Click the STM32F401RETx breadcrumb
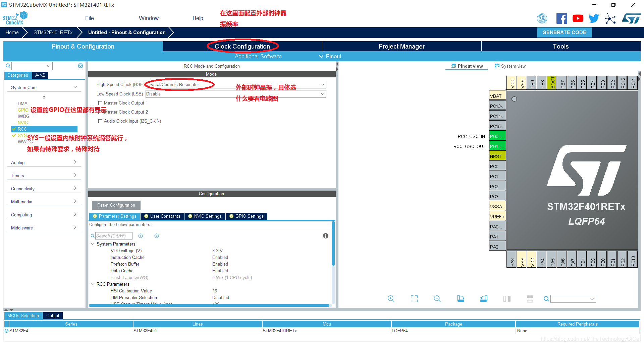This screenshot has width=644, height=345. (53, 32)
